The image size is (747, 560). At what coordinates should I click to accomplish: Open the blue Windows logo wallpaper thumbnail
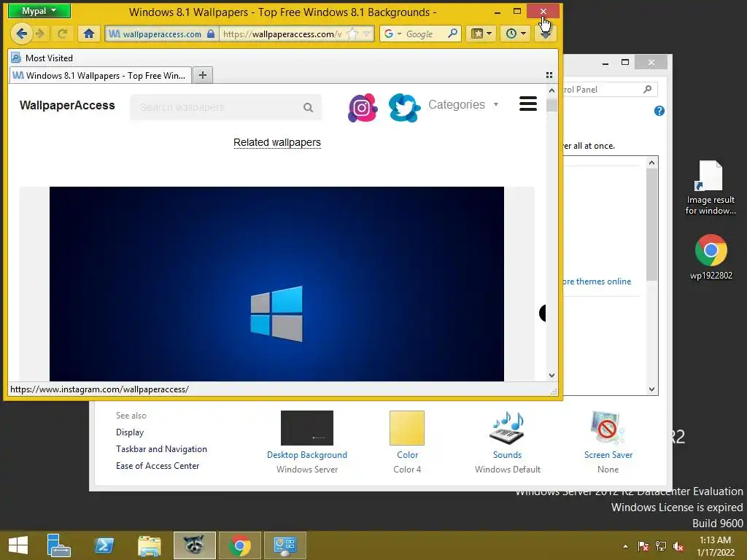pos(276,284)
